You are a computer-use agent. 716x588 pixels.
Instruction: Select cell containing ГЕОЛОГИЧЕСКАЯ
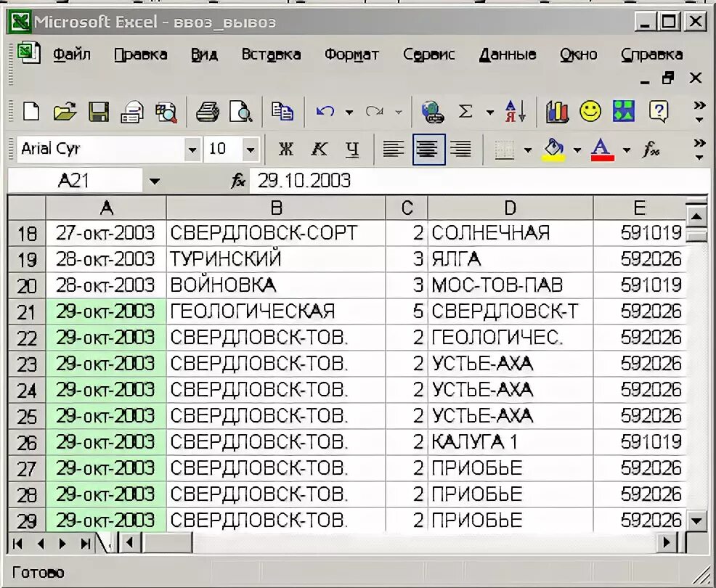point(276,312)
